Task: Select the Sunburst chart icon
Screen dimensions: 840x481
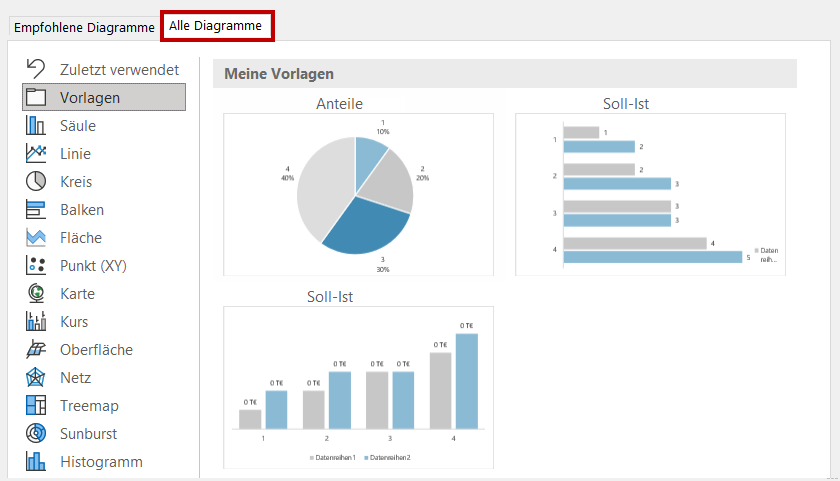Action: click(x=36, y=434)
